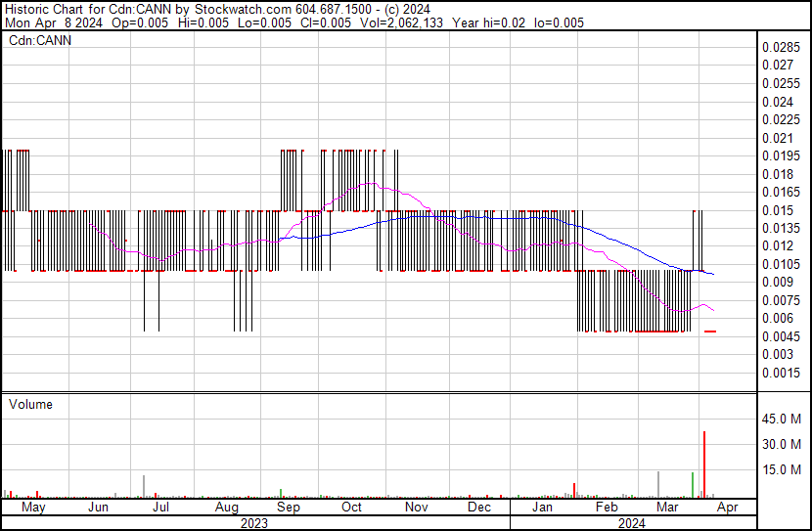Image resolution: width=812 pixels, height=531 pixels.
Task: Click the Apr month label
Action: [728, 508]
